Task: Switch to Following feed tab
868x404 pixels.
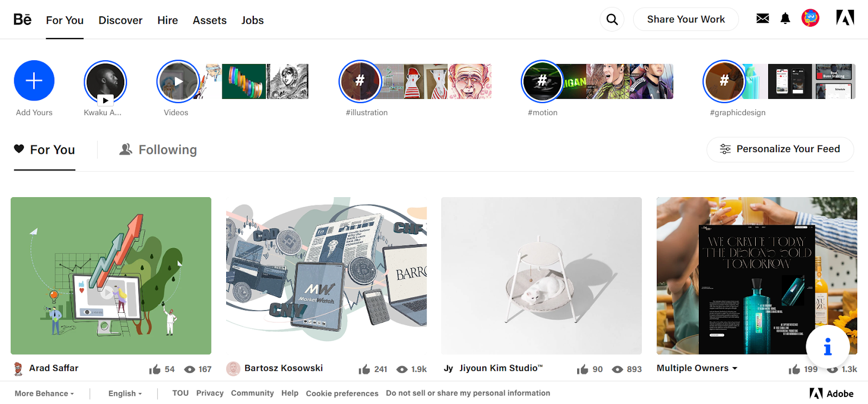Action: (x=158, y=150)
